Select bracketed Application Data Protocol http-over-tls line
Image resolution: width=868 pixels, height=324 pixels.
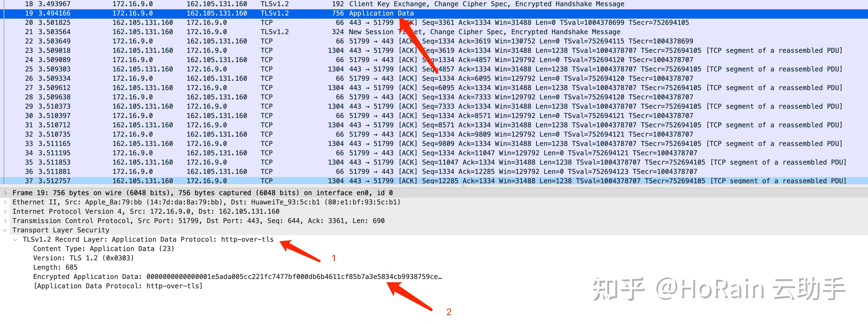(x=118, y=286)
